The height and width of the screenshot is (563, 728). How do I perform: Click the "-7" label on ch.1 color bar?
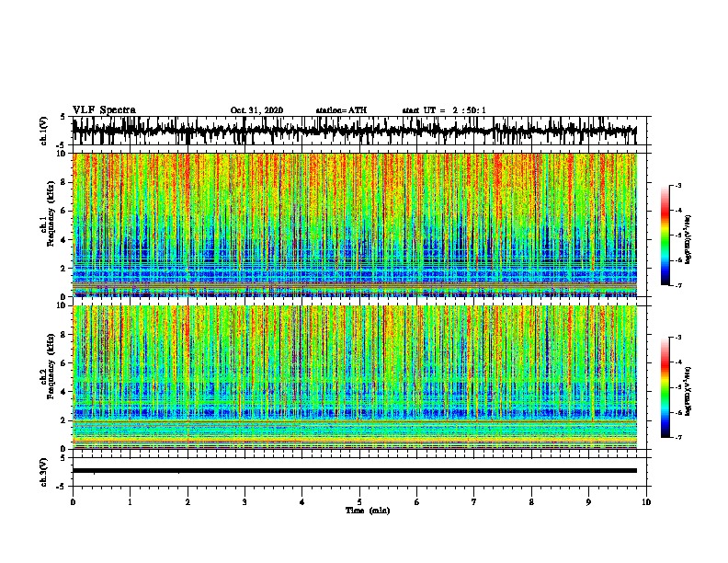coord(678,285)
